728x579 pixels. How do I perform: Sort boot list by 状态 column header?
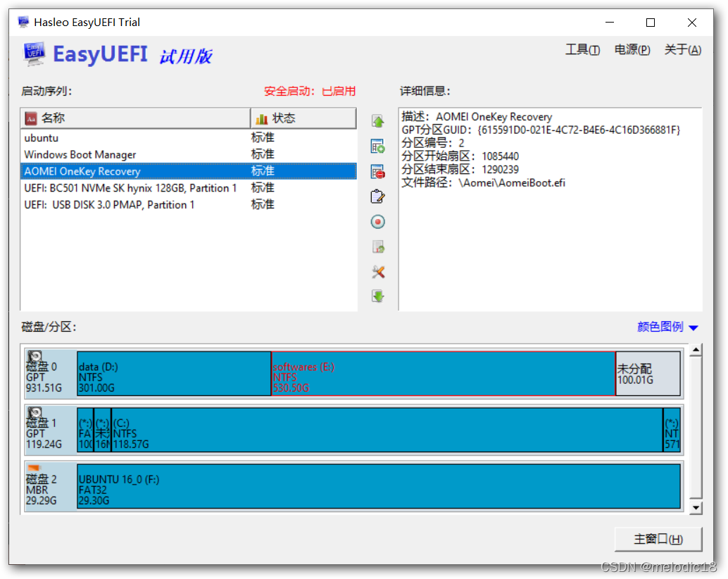point(303,118)
